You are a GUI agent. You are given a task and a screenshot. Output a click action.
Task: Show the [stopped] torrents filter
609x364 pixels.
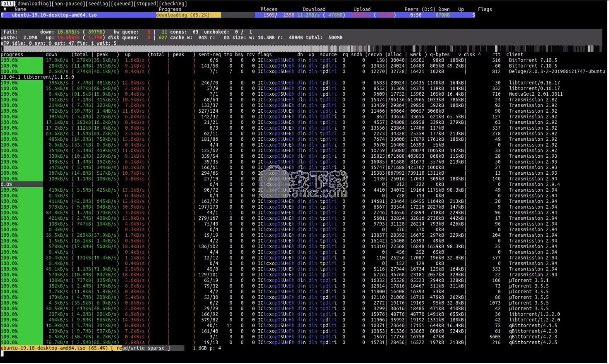point(146,4)
